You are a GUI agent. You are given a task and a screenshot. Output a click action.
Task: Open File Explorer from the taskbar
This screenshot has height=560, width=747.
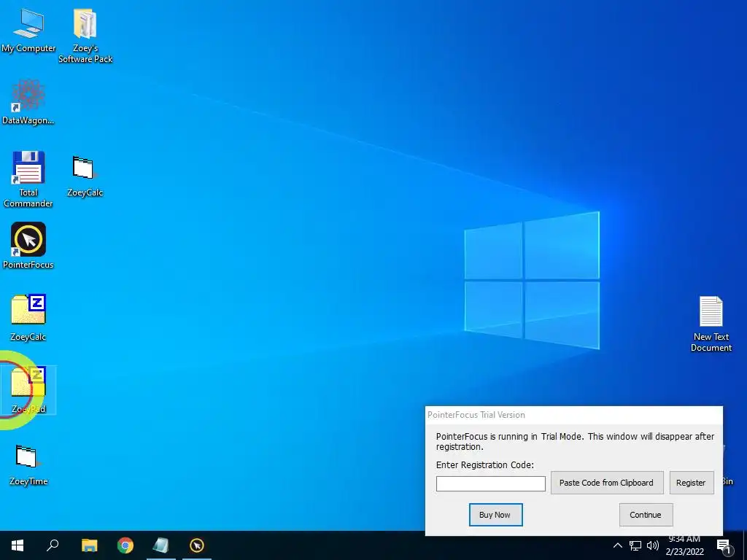pyautogui.click(x=89, y=545)
